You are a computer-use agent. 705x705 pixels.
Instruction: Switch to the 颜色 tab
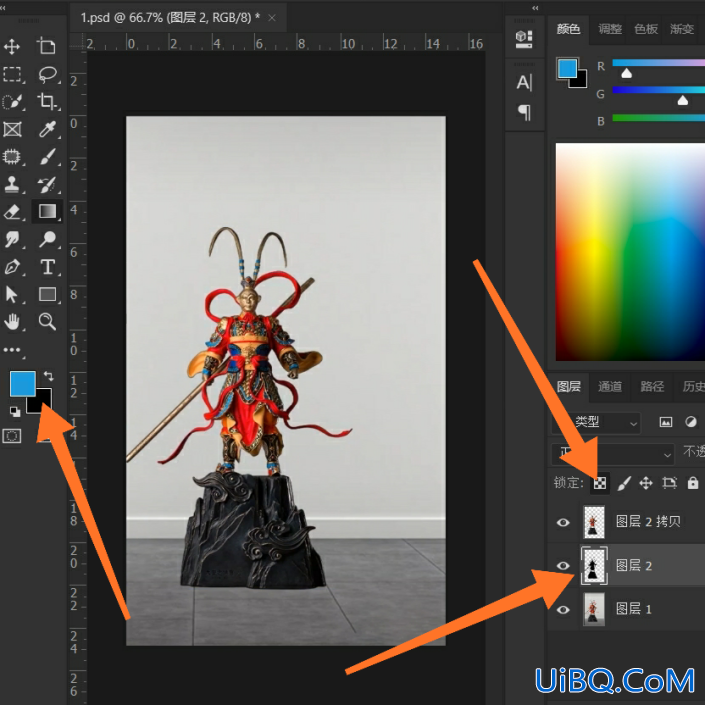click(x=568, y=29)
